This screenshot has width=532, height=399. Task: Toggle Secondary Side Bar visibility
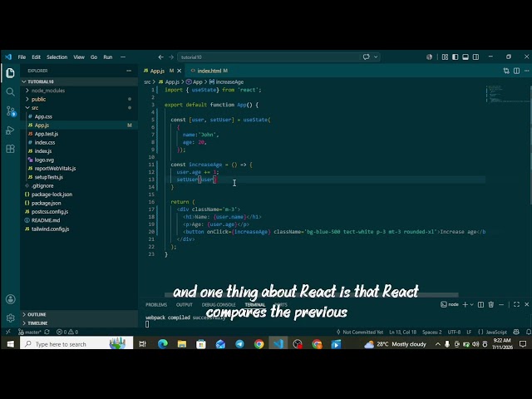tap(475, 57)
